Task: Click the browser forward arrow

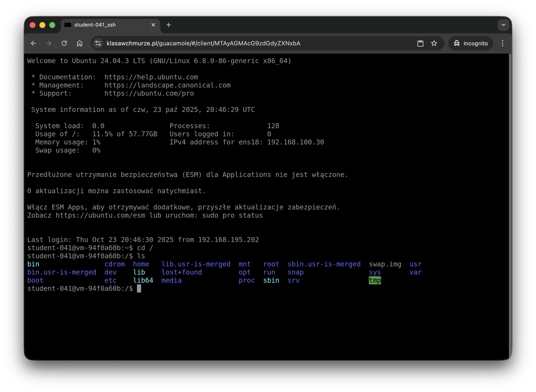Action: point(49,43)
